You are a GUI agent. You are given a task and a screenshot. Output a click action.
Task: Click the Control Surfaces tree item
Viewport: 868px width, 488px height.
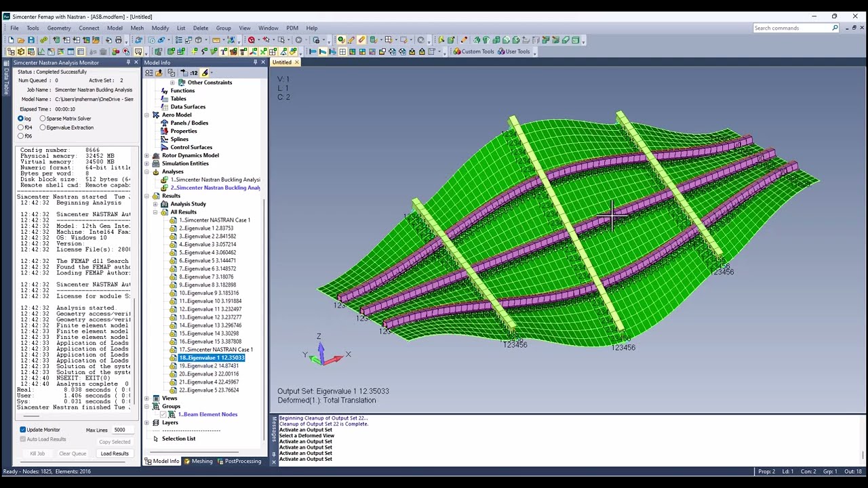[191, 147]
